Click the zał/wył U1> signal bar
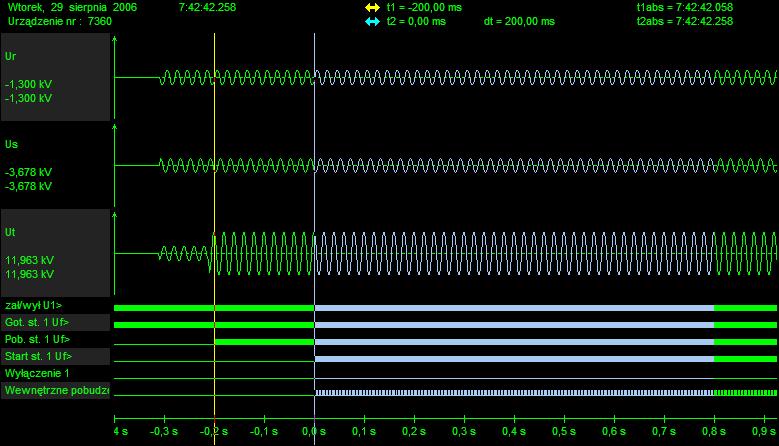 click(446, 308)
